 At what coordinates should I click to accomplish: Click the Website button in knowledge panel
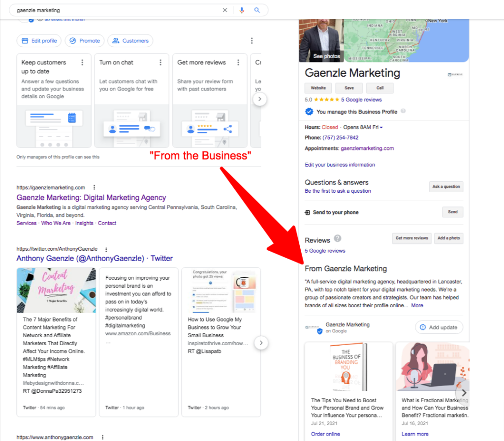pos(318,88)
